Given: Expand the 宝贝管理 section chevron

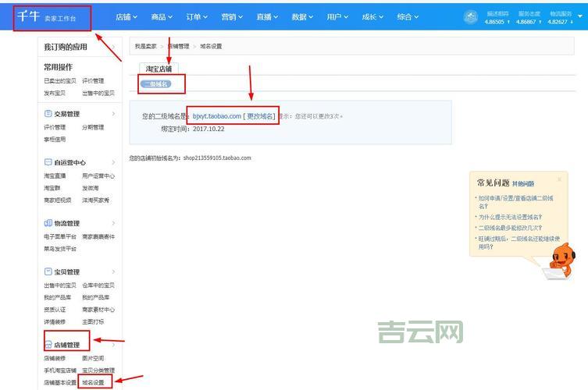Looking at the screenshot, I should 114,271.
